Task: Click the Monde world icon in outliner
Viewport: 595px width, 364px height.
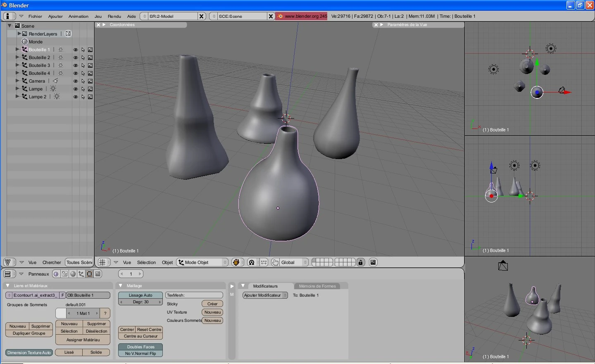Action: pos(24,42)
